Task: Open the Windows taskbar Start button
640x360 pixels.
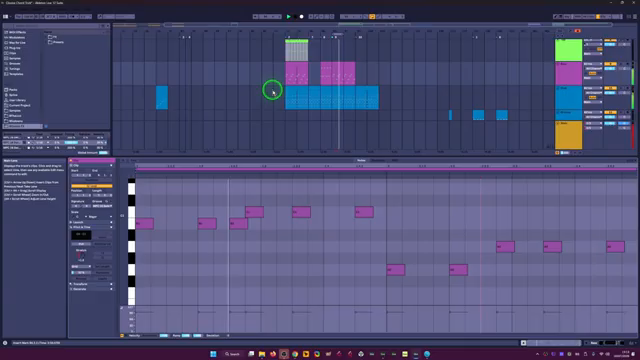Action: pyautogui.click(x=213, y=354)
